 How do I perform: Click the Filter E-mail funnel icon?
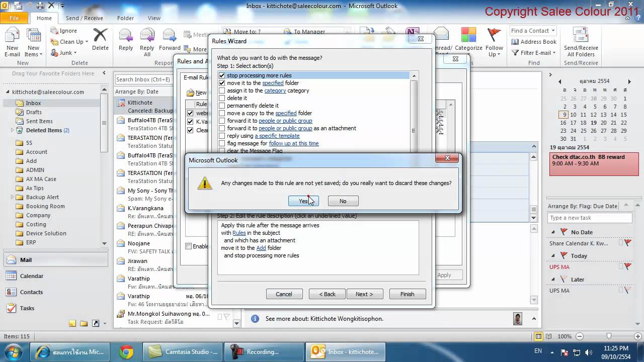(x=515, y=53)
